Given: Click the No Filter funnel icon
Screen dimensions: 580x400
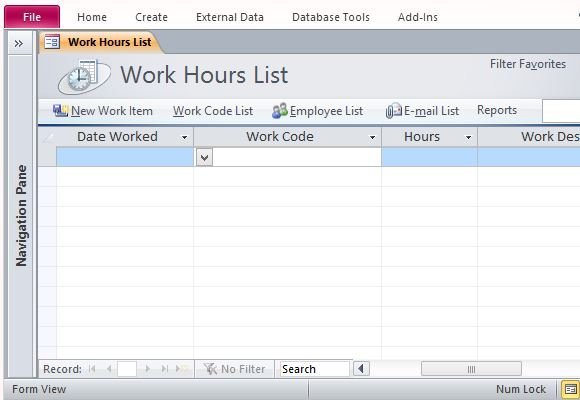Looking at the screenshot, I should tap(210, 369).
